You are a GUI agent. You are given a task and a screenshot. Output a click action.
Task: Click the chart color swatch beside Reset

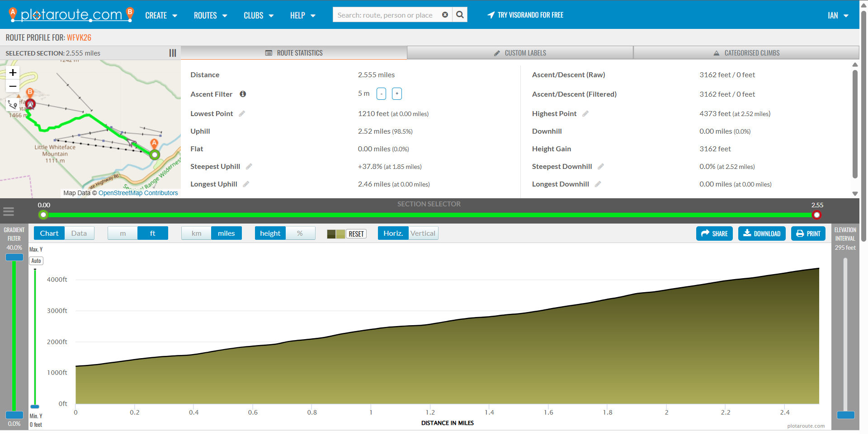336,234
